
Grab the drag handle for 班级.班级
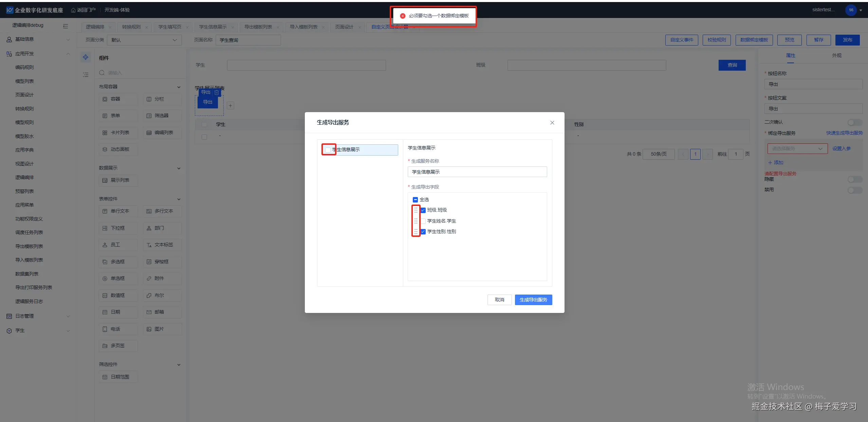(416, 210)
